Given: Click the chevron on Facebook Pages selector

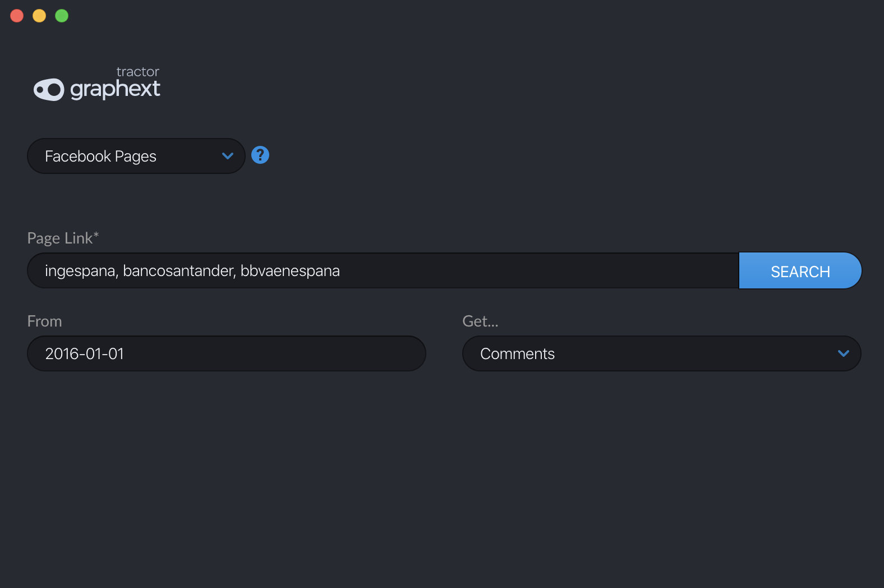Looking at the screenshot, I should tap(227, 156).
